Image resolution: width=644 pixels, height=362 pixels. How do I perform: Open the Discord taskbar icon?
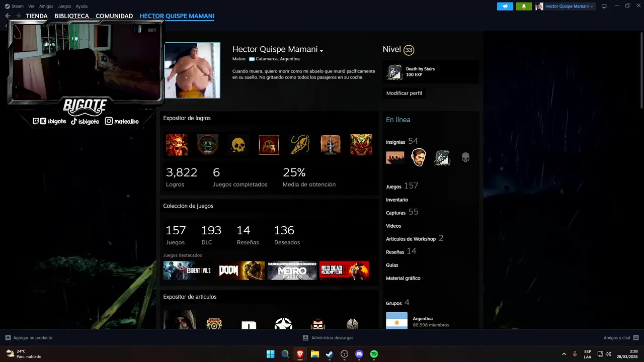pos(359,354)
